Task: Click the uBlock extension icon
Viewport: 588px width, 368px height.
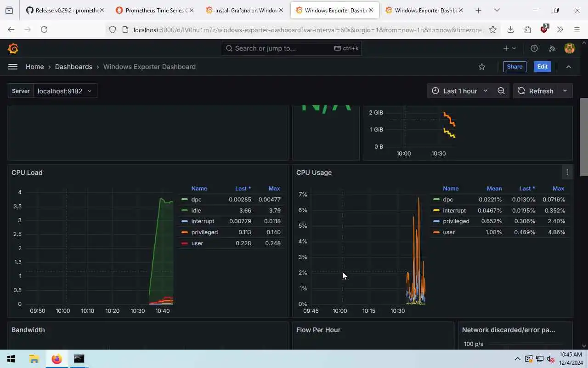Action: pos(544,29)
